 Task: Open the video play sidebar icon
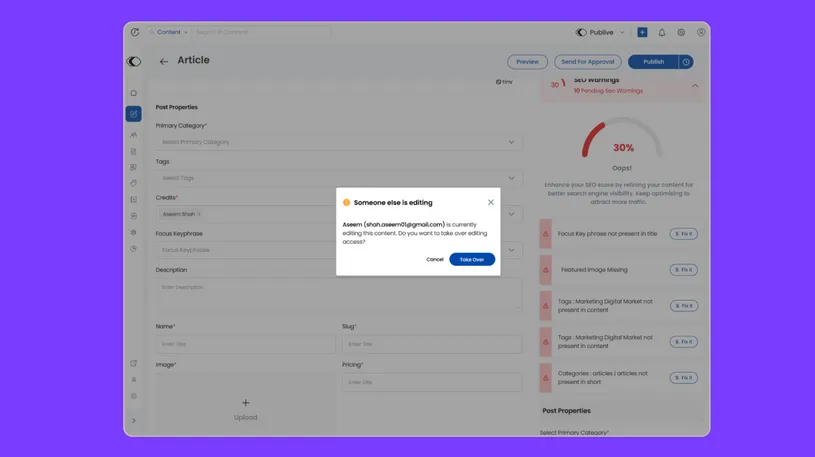click(134, 200)
